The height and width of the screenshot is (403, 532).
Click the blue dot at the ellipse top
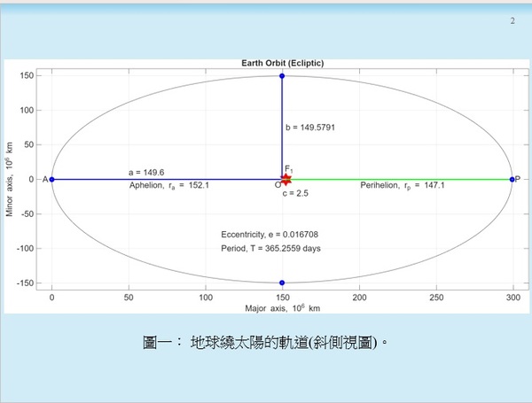point(282,76)
